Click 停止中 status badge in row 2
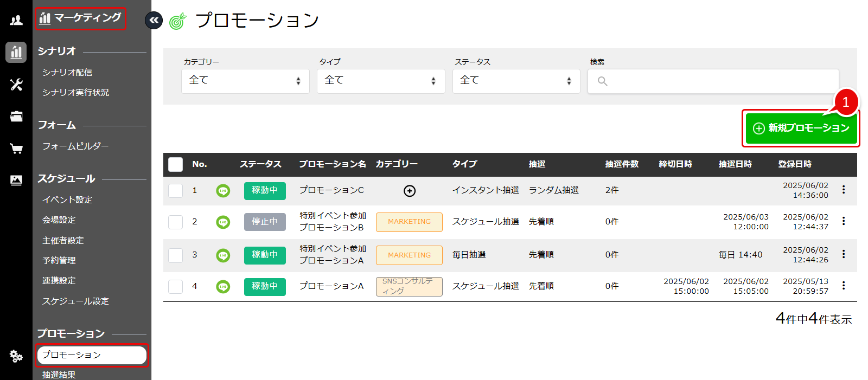 tap(265, 222)
